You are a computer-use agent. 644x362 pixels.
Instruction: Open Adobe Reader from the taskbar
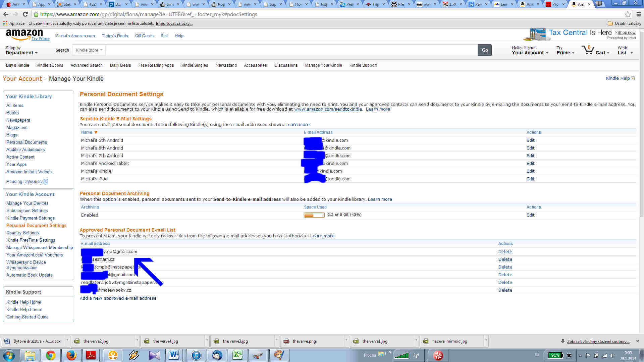(x=91, y=355)
